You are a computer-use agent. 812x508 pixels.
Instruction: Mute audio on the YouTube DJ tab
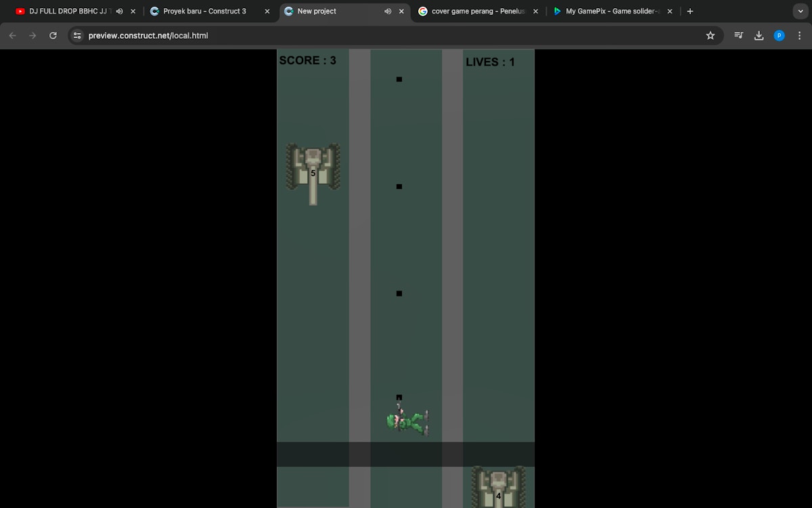pyautogui.click(x=119, y=12)
